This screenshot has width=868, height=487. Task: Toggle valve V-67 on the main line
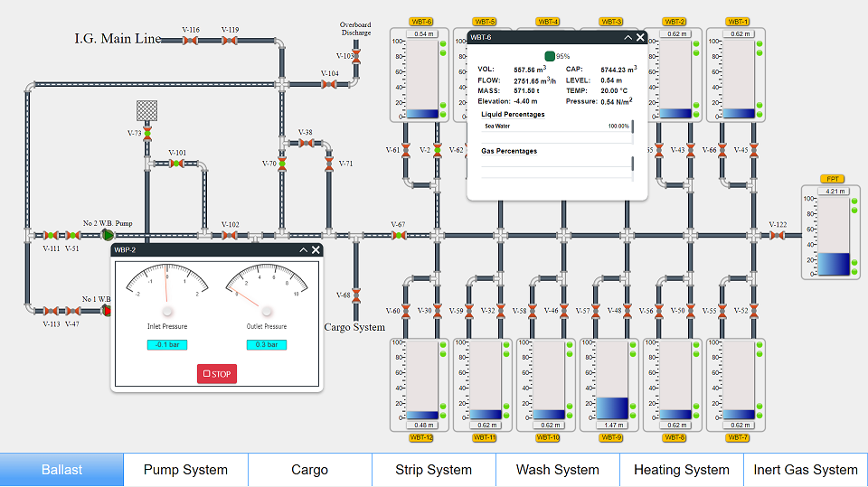[399, 235]
